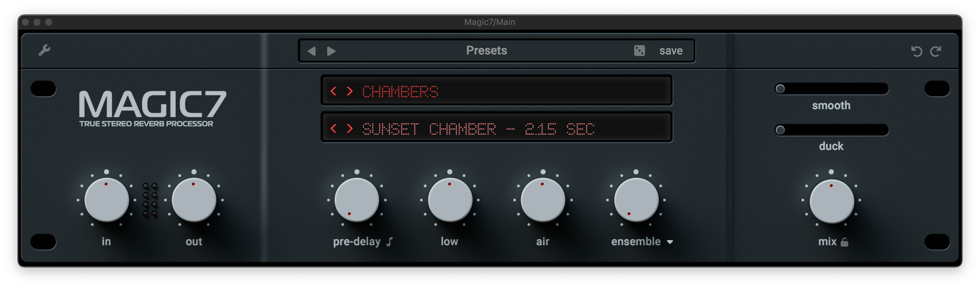Click the in gain knob
The image size is (980, 288).
[107, 200]
